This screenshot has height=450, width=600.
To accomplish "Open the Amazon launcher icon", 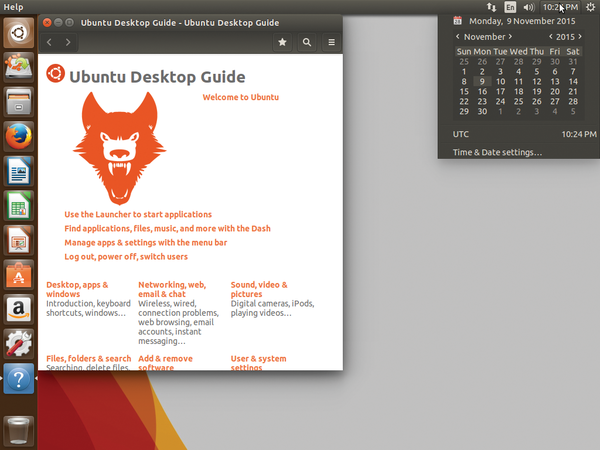I will click(18, 309).
